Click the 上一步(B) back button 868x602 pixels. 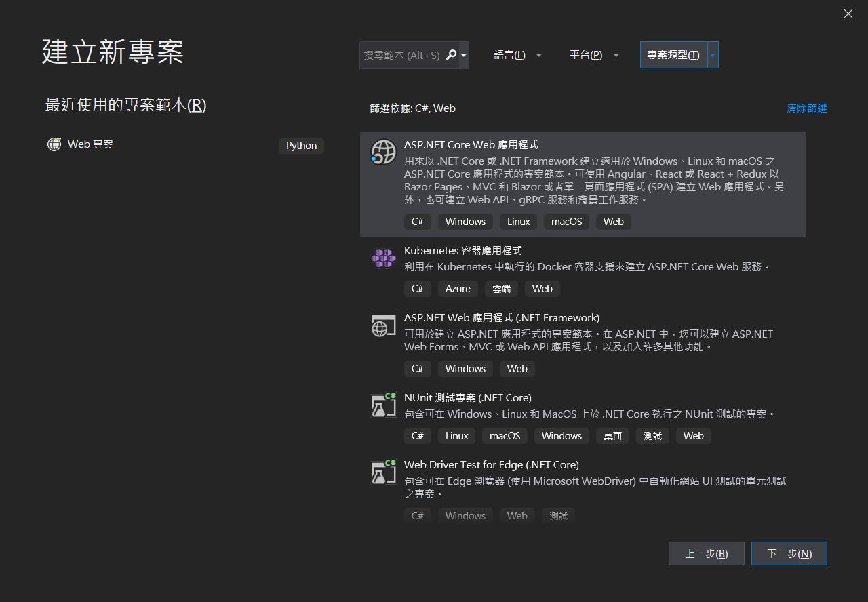(706, 553)
